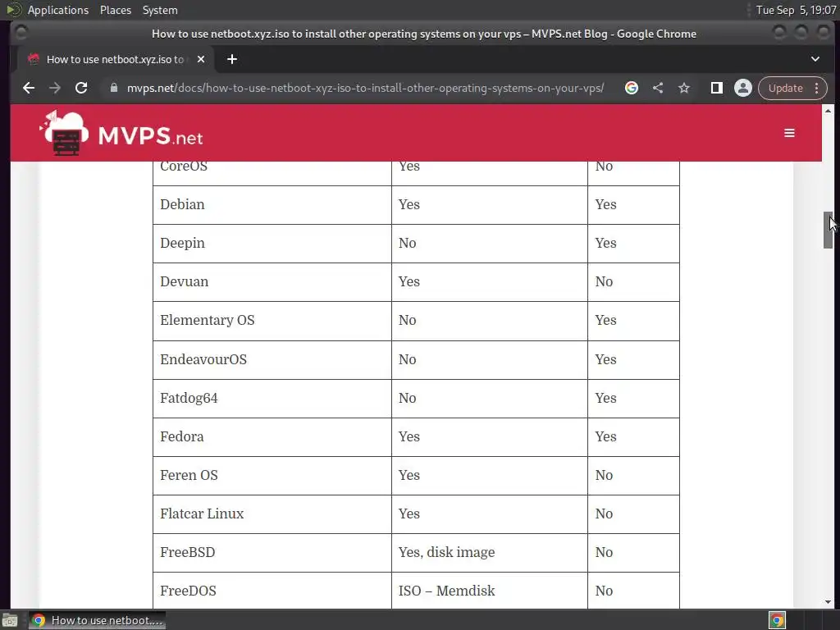Click the clock showing Tue Sep 5, 19:07
Screen dimensions: 840x630
796,10
